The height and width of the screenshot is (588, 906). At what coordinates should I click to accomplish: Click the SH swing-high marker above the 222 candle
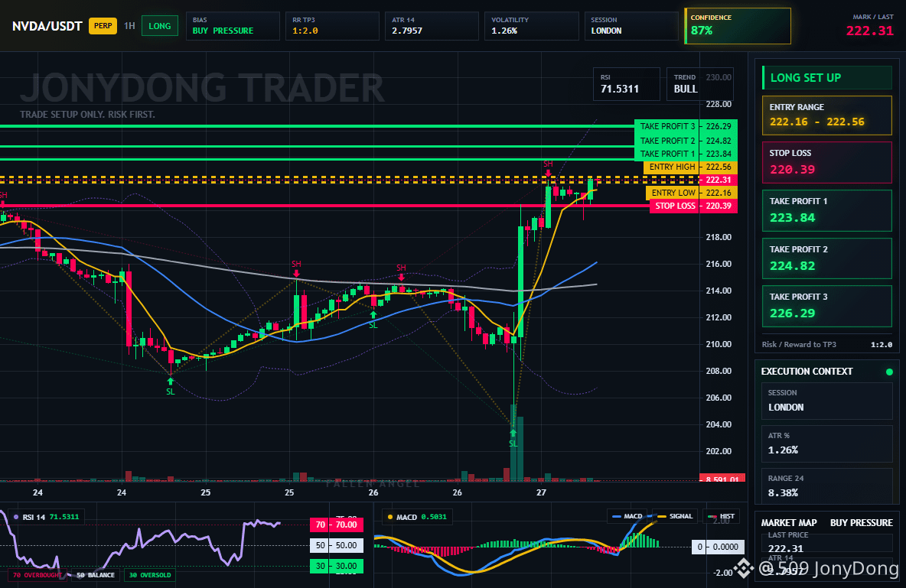[x=548, y=168]
